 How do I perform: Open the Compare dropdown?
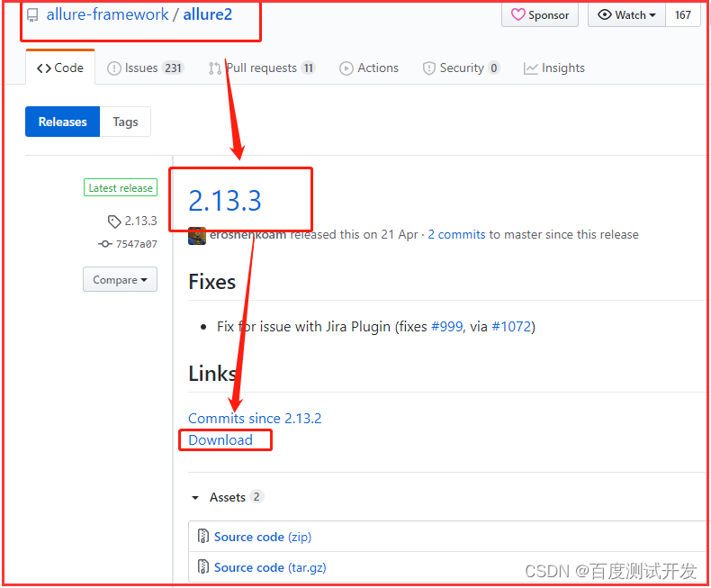(121, 279)
